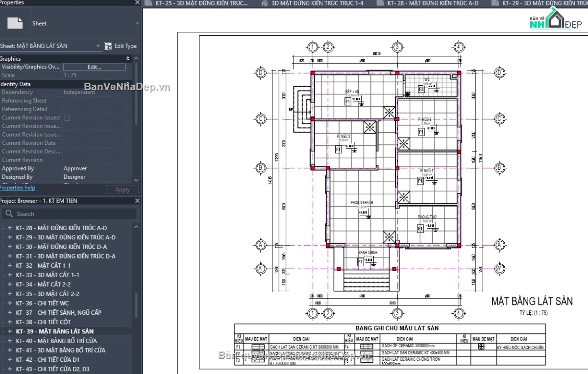The height and width of the screenshot is (374, 588).
Task: Select grid bubble 2 below the floor plan
Action: pyautogui.click(x=329, y=313)
